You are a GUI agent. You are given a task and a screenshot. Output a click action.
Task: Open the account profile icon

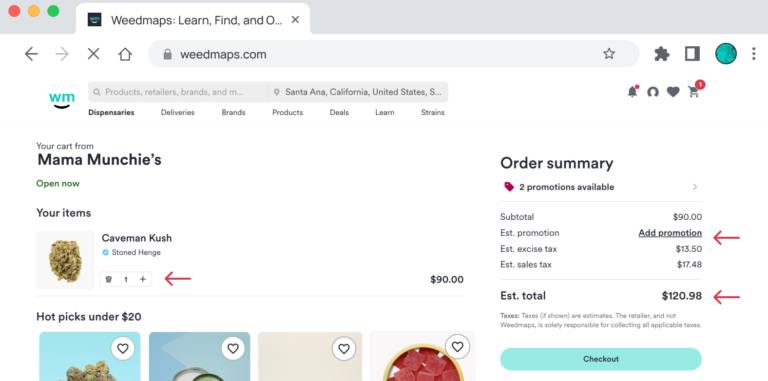(x=652, y=92)
